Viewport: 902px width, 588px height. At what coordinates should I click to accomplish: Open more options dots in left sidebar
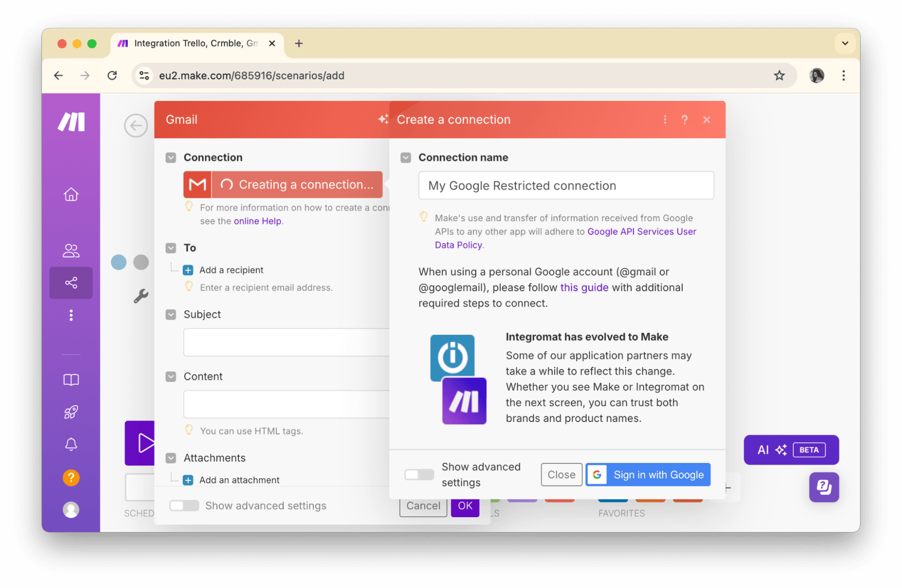(71, 315)
